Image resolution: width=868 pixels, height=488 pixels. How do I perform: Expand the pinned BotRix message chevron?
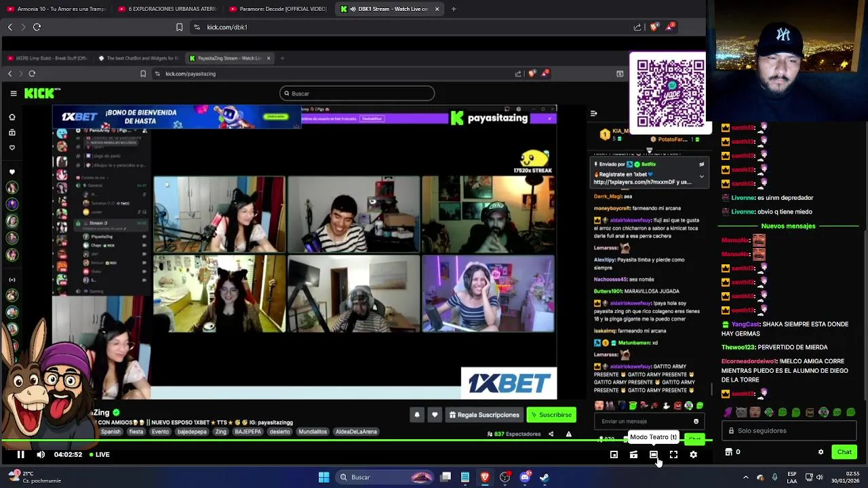click(x=701, y=176)
